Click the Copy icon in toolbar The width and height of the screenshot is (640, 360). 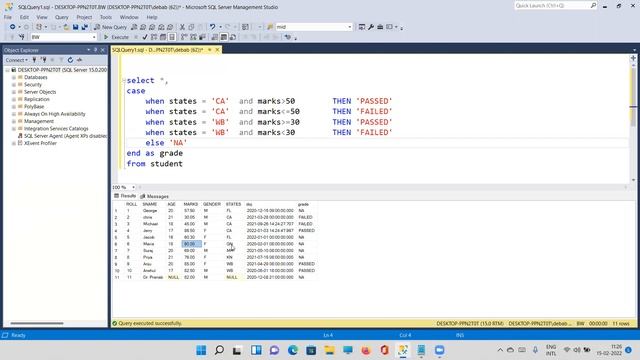tap(191, 27)
